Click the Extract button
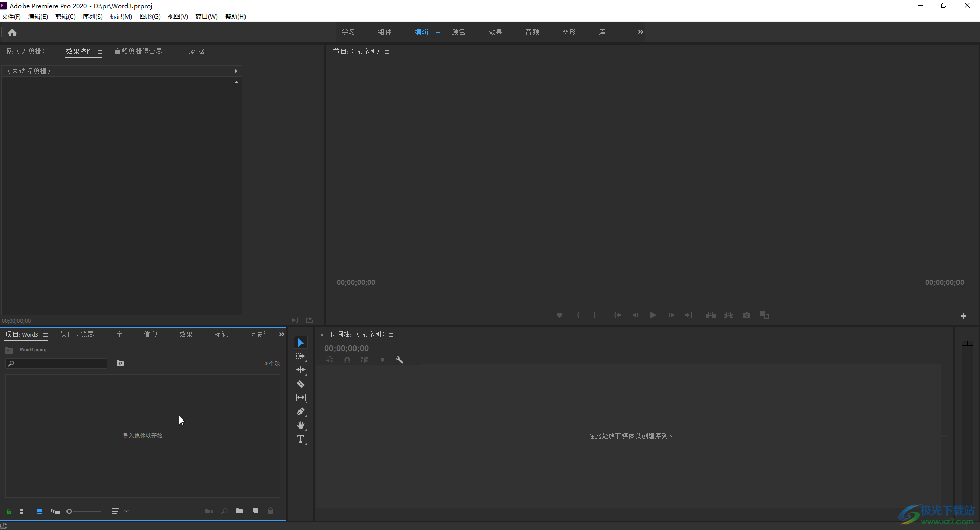The image size is (980, 530). [728, 315]
